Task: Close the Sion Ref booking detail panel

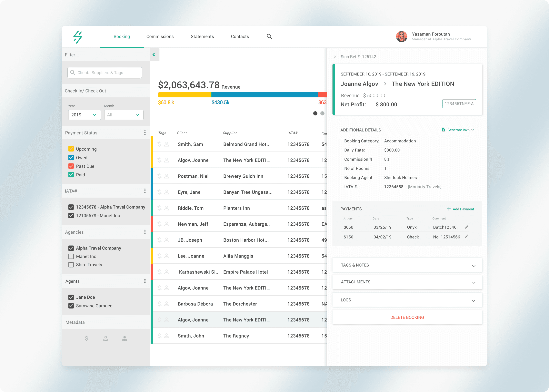Action: [335, 57]
